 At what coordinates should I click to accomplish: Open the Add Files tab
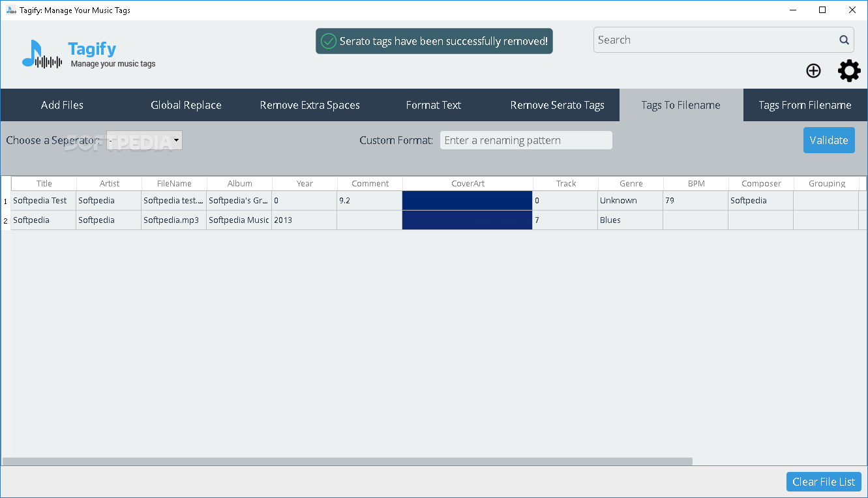point(62,105)
